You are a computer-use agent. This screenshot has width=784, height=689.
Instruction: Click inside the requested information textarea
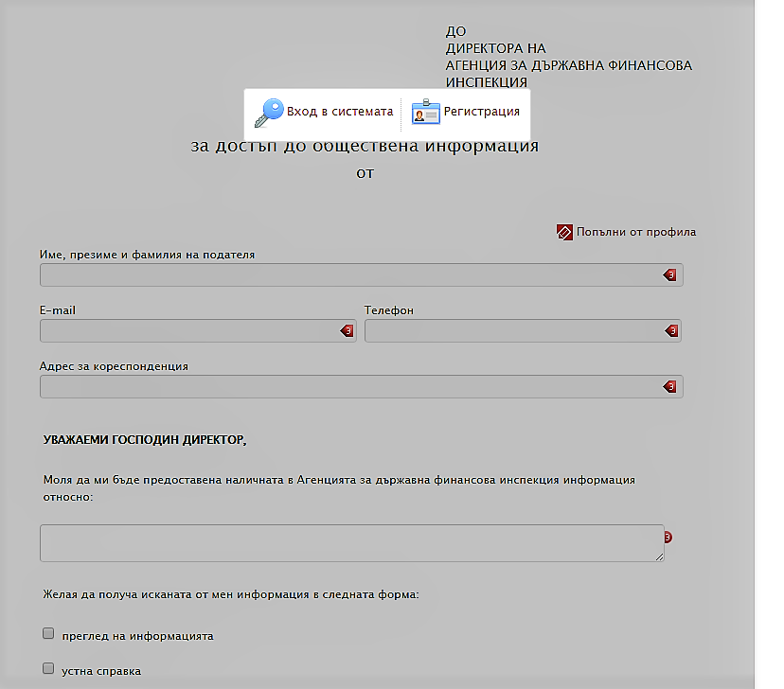[x=350, y=542]
